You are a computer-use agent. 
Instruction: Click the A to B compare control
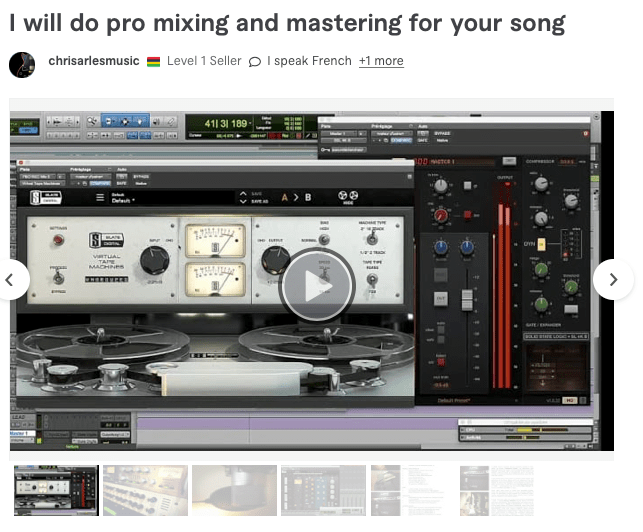click(295, 197)
